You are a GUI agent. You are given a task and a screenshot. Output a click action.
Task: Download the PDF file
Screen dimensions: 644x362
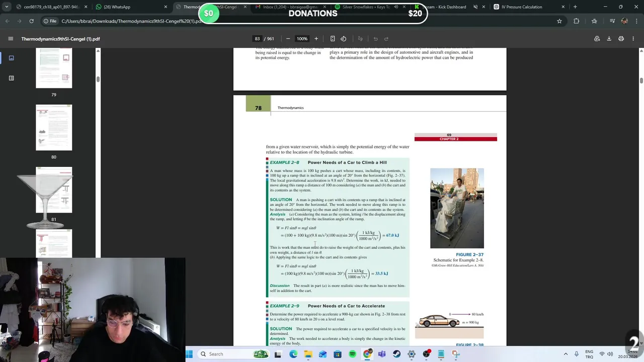click(609, 39)
